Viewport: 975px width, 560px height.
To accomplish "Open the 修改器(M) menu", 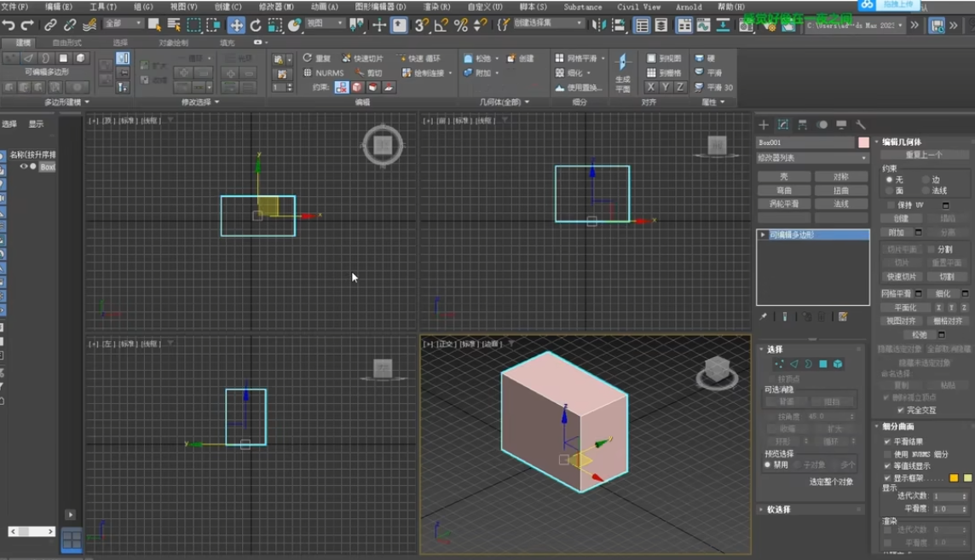I will click(276, 7).
